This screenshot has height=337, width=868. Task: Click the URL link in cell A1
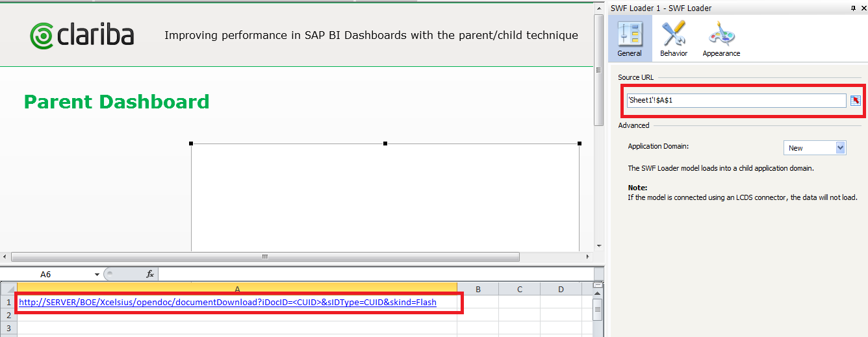[227, 302]
